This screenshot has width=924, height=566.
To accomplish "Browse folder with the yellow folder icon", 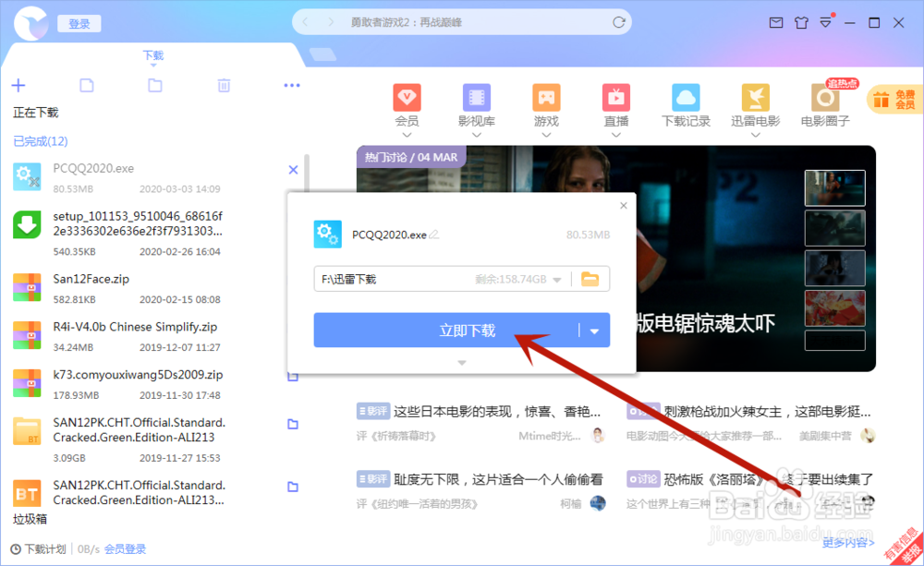I will click(x=590, y=279).
